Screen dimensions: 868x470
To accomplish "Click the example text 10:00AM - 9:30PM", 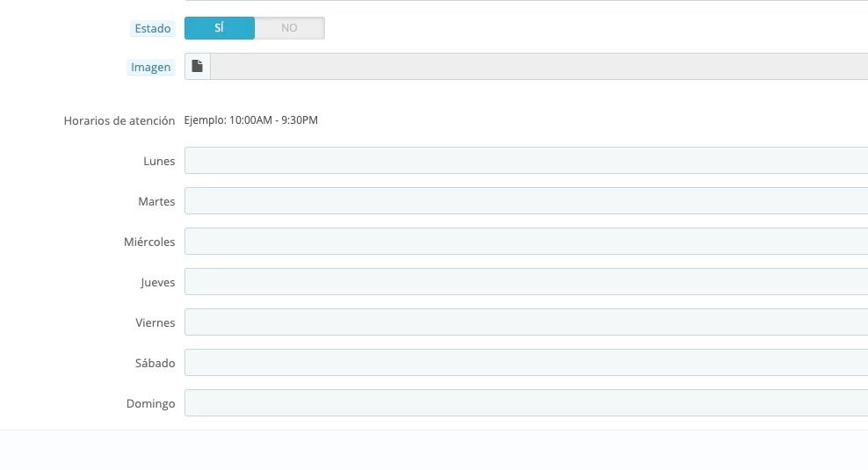I will click(x=273, y=120).
